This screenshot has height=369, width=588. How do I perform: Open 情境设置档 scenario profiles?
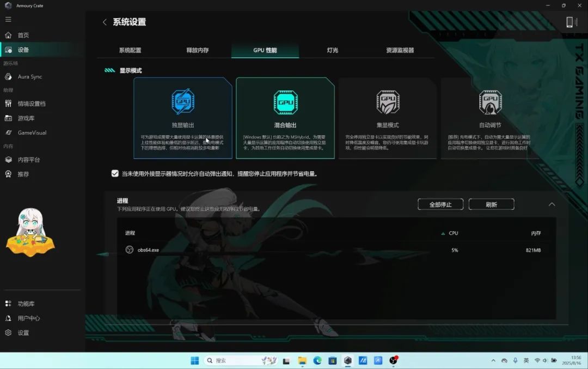click(32, 104)
